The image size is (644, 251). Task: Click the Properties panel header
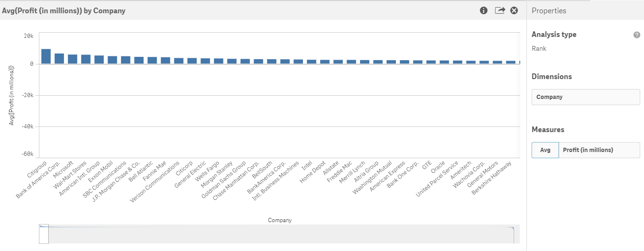(549, 10)
